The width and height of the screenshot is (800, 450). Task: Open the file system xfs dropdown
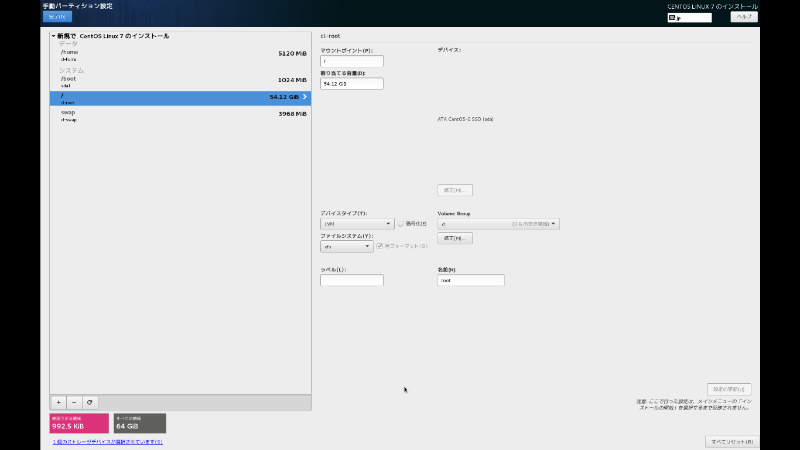point(346,246)
